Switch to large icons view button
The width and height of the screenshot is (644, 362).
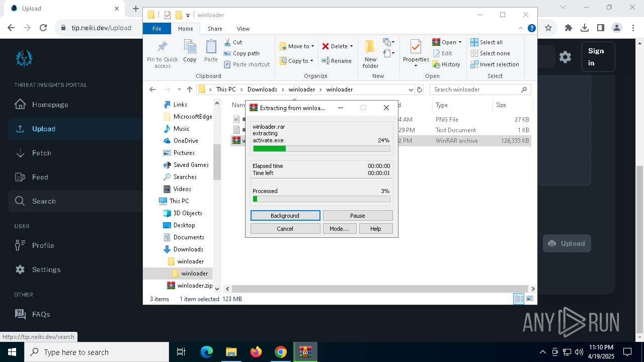point(529,299)
